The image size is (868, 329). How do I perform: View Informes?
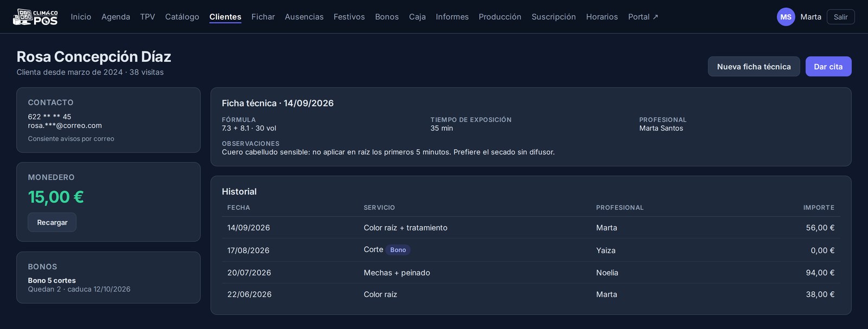click(452, 17)
